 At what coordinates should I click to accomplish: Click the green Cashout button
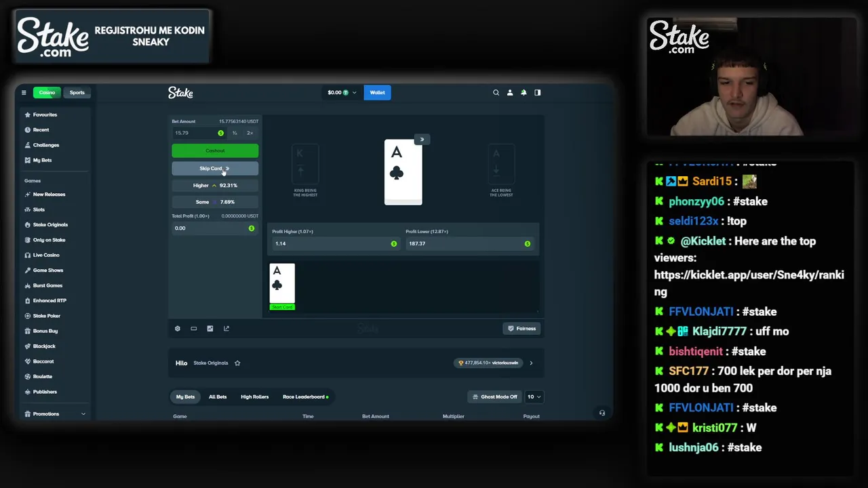tap(215, 150)
